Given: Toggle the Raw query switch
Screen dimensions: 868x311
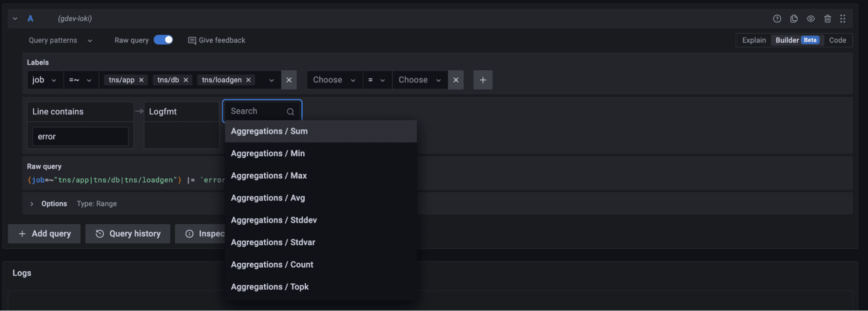Looking at the screenshot, I should click(x=163, y=40).
